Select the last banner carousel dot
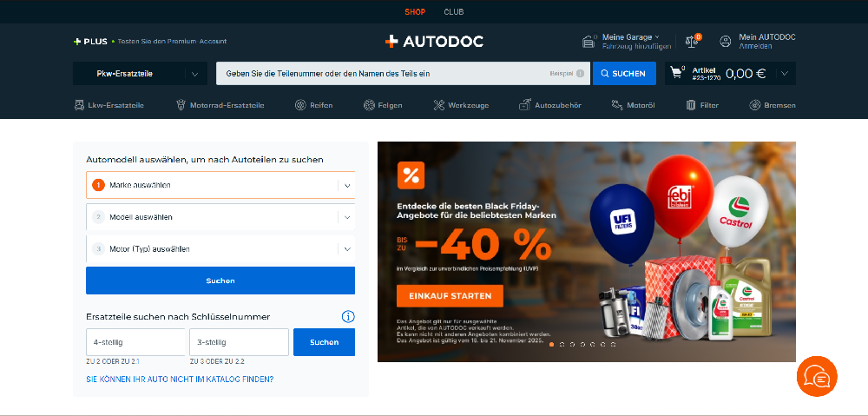Viewport: 868px width, 416px height. click(x=613, y=345)
